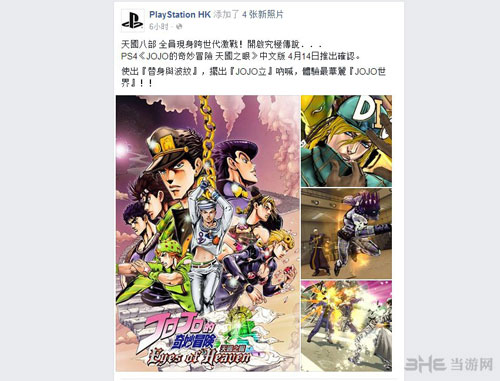Click the PlayStation logo avatar
This screenshot has width=500, height=381.
pos(133,20)
